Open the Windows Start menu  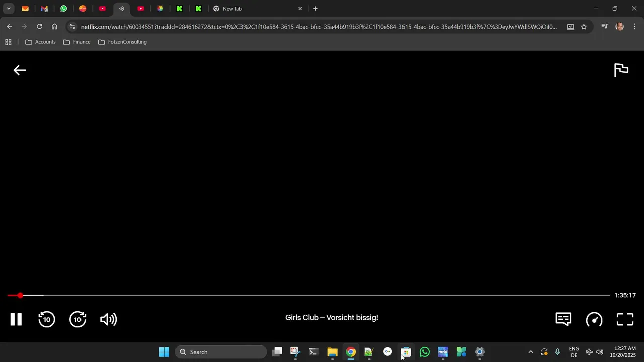point(164,352)
